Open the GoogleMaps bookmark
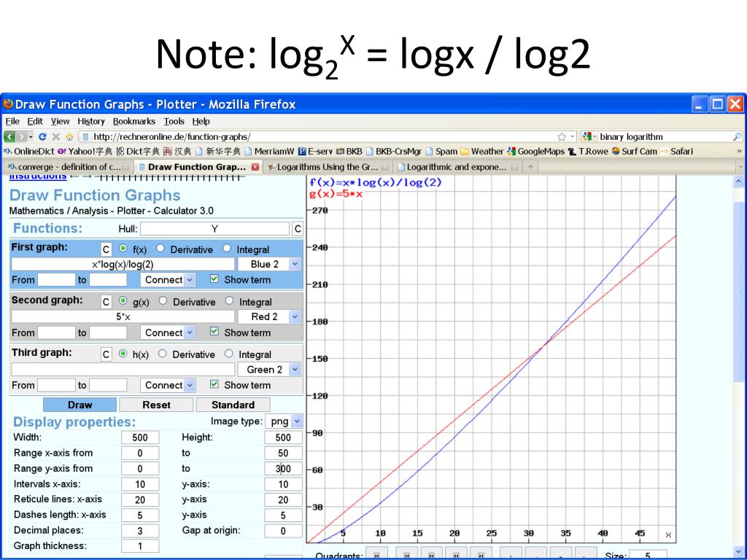 click(535, 152)
